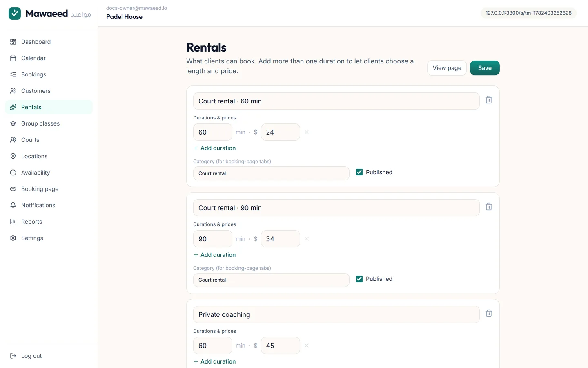588x368 pixels.
Task: Click the Save button
Action: tap(485, 68)
